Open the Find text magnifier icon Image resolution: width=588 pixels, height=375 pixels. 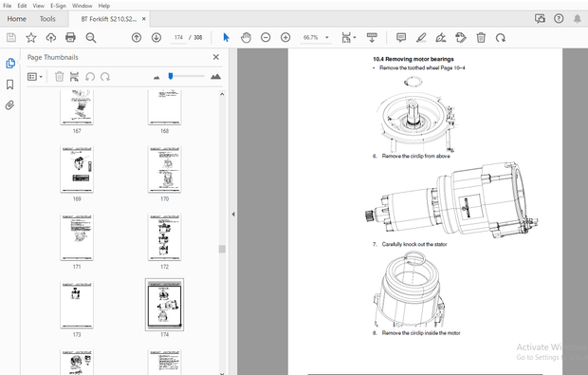tap(91, 38)
